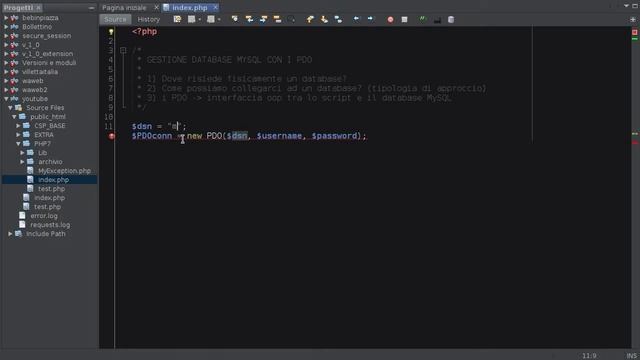This screenshot has width=640, height=360.
Task: Select the highlighted index.php in PHP7
Action: point(53,180)
